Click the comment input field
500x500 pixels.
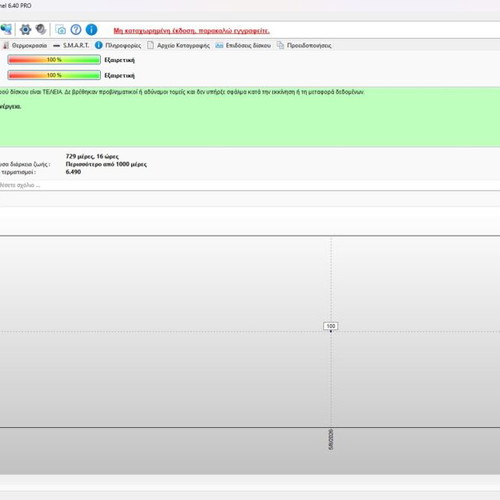[250, 185]
